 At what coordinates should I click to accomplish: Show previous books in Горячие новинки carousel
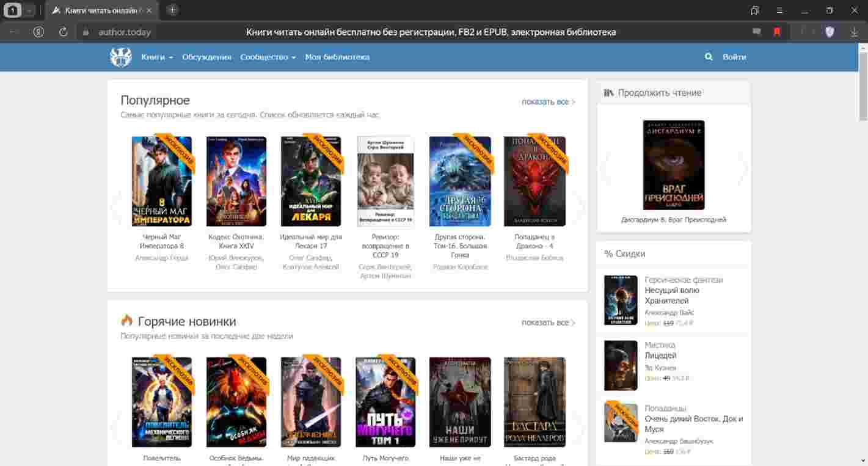(116, 426)
